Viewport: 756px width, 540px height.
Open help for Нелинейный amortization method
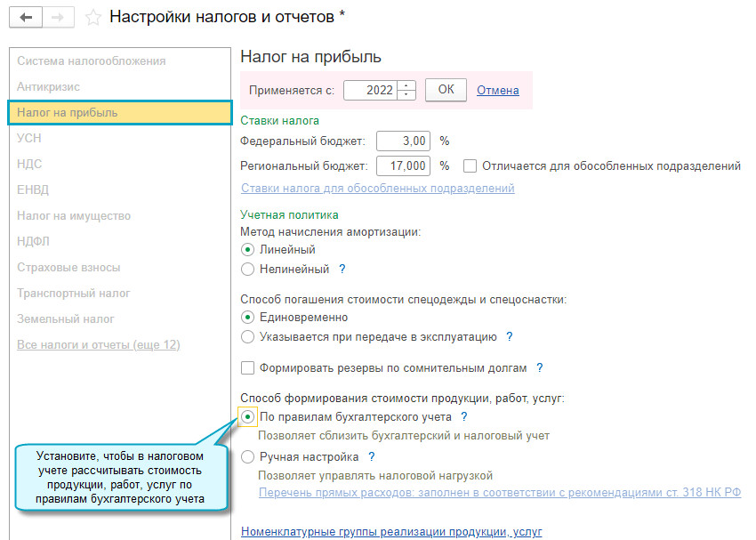coord(342,269)
